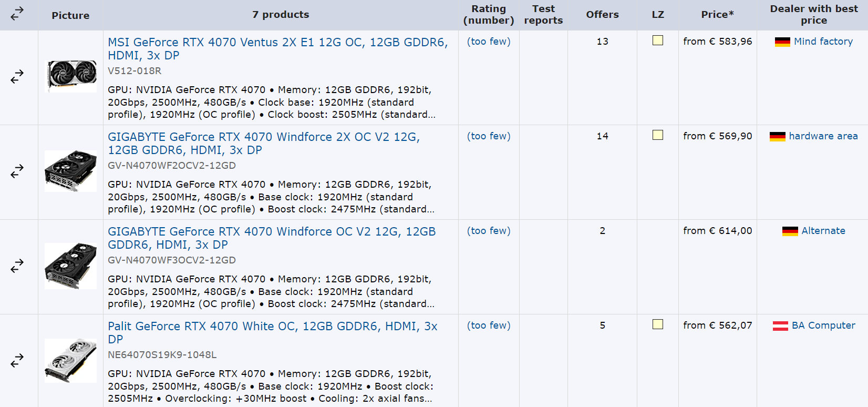Image resolution: width=868 pixels, height=407 pixels.
Task: Click the GV-N4070WF3OCV2-12GD spec description text
Action: pos(271,292)
